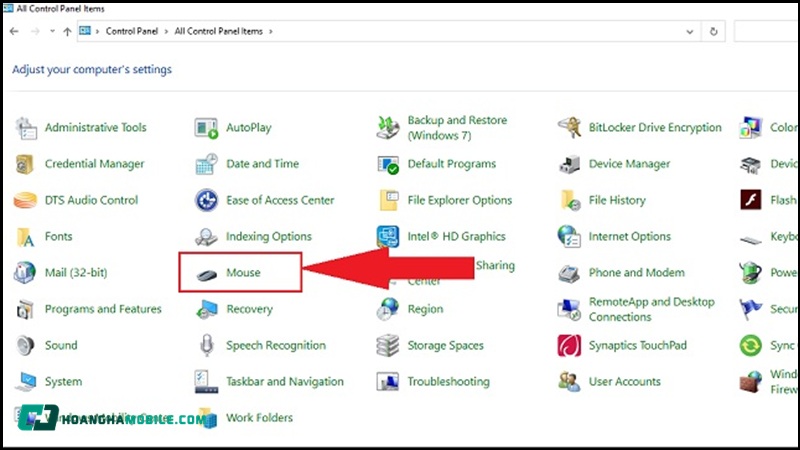Go up one level with up arrow
The image size is (800, 450).
[x=67, y=32]
